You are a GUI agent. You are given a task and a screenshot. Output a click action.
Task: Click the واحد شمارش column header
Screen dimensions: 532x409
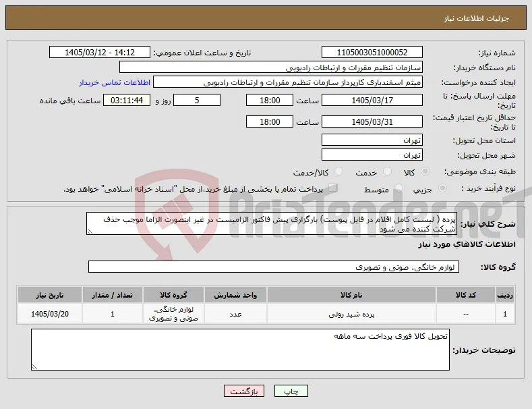235,295
